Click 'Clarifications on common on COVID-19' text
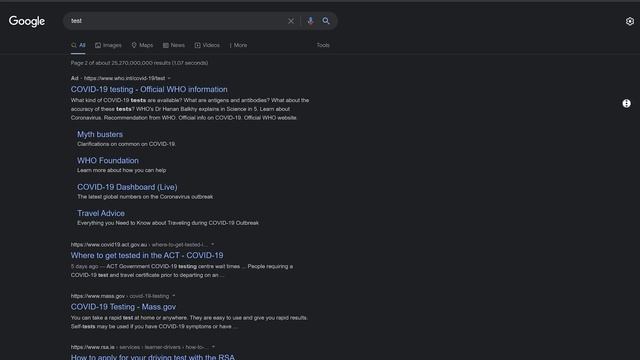The width and height of the screenshot is (640, 360). [x=127, y=144]
